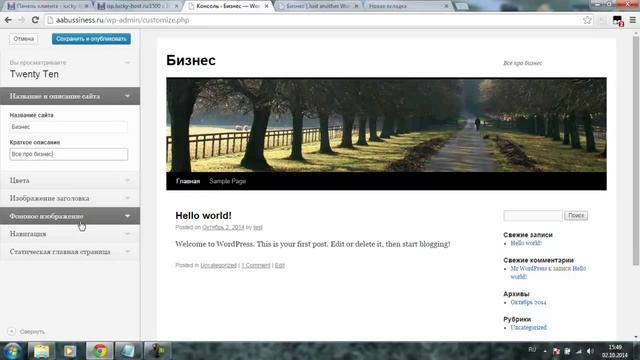Viewport: 640px width, 360px height.
Task: Open new browser tab button
Action: (x=461, y=6)
